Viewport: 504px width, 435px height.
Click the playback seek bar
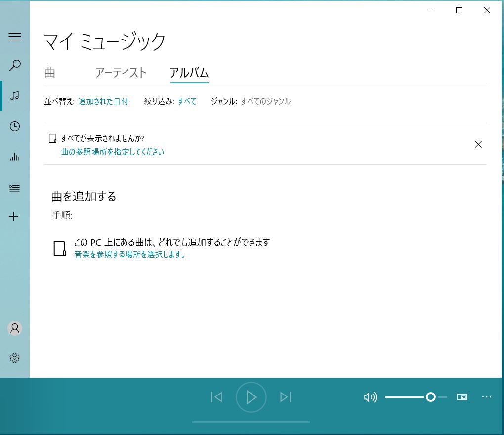[251, 422]
